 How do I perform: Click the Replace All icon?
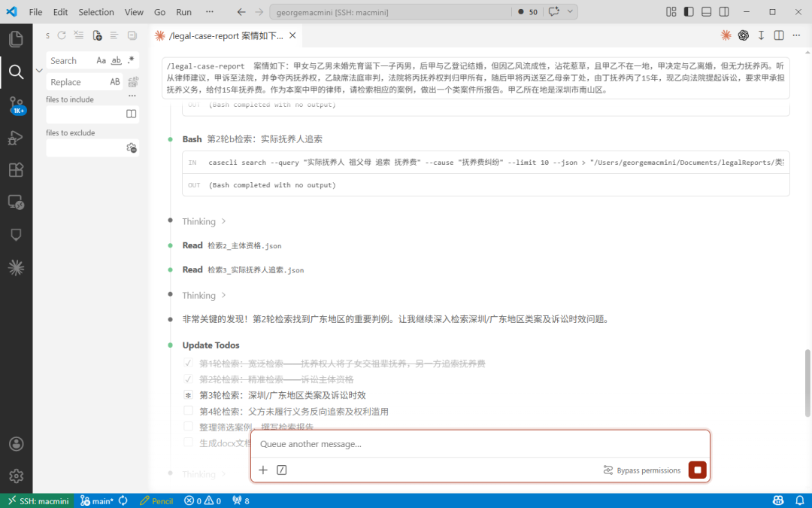click(133, 82)
